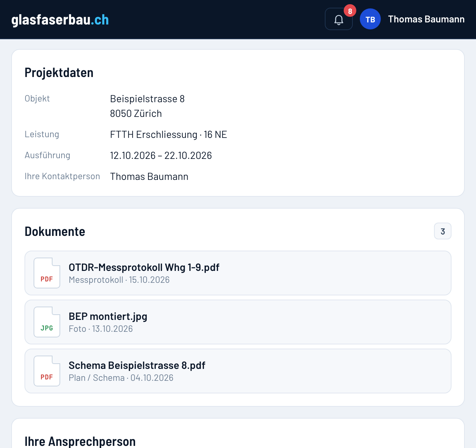Select contact person value Thomas Baumann
Image resolution: width=476 pixels, height=448 pixels.
click(149, 176)
